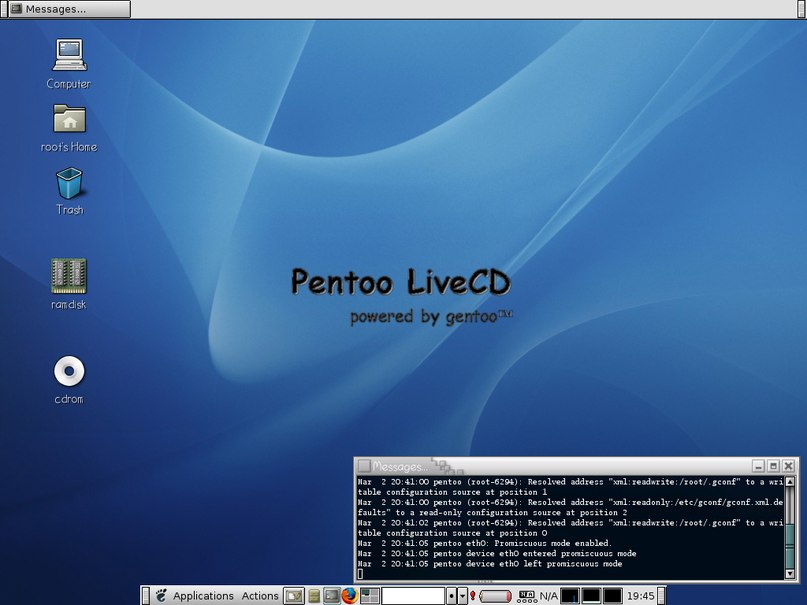The height and width of the screenshot is (605, 807).
Task: Click the Messages... button in top taskbar
Action: tap(66, 9)
